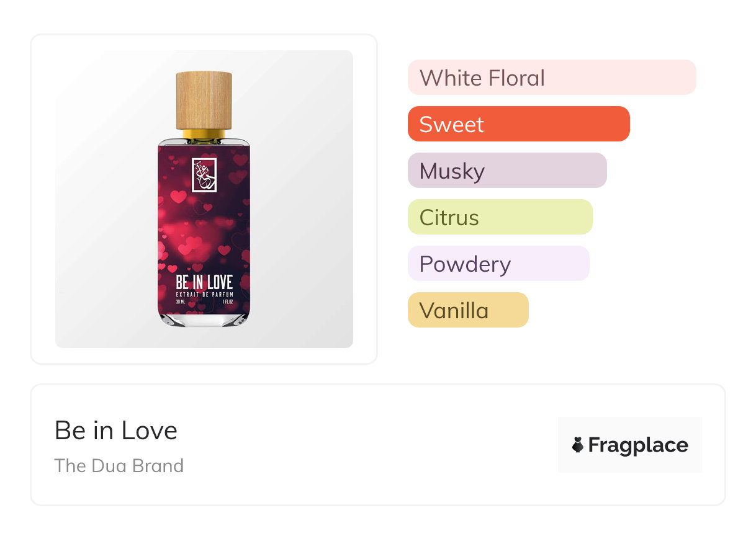Click the glass base of the bottle
Image resolution: width=756 pixels, height=536 pixels.
point(204,319)
